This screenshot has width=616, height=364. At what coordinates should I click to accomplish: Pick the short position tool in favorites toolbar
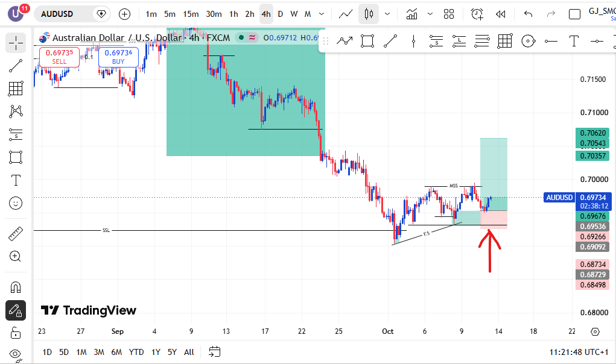pos(436,41)
